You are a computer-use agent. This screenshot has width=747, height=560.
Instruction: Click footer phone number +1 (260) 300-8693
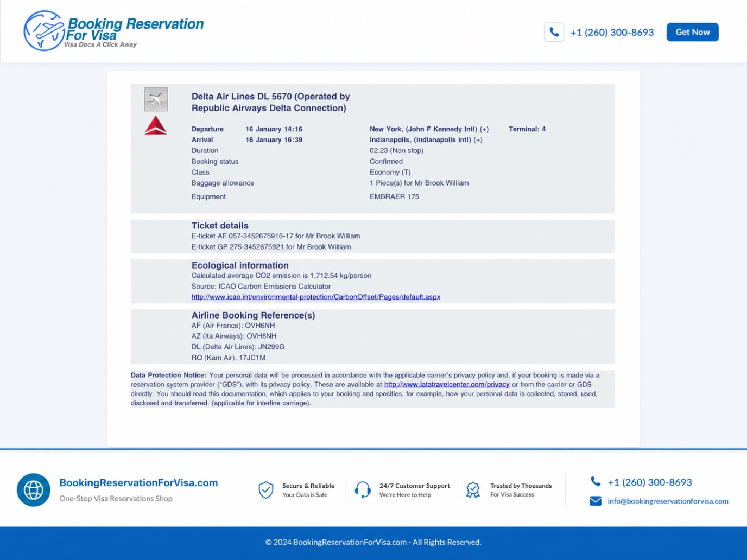[649, 482]
